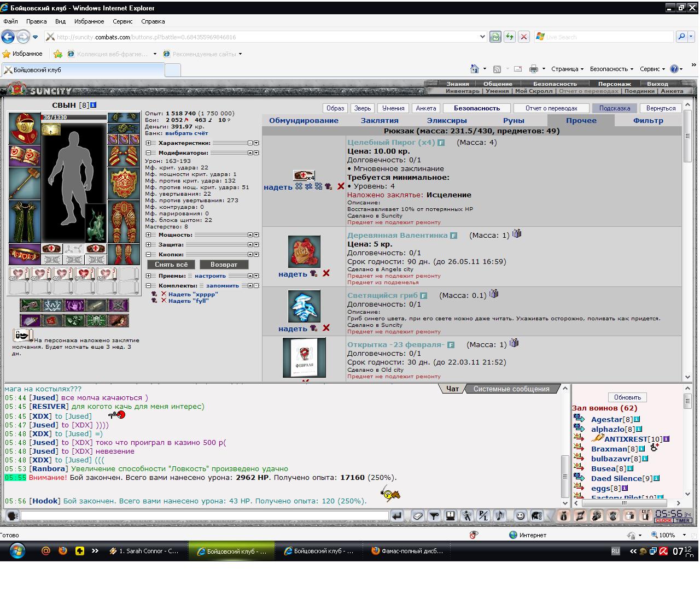Collapse the Кнопки section
The width and height of the screenshot is (700, 610).
pos(148,255)
